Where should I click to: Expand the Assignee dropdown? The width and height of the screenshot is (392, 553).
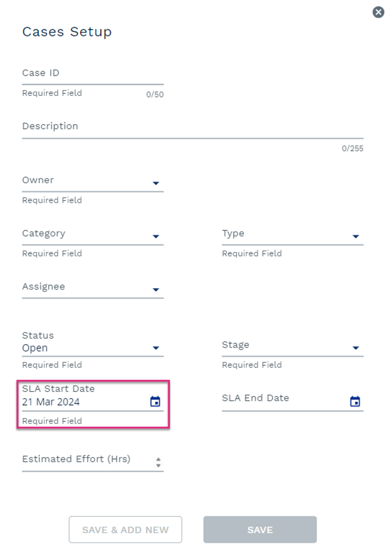156,290
